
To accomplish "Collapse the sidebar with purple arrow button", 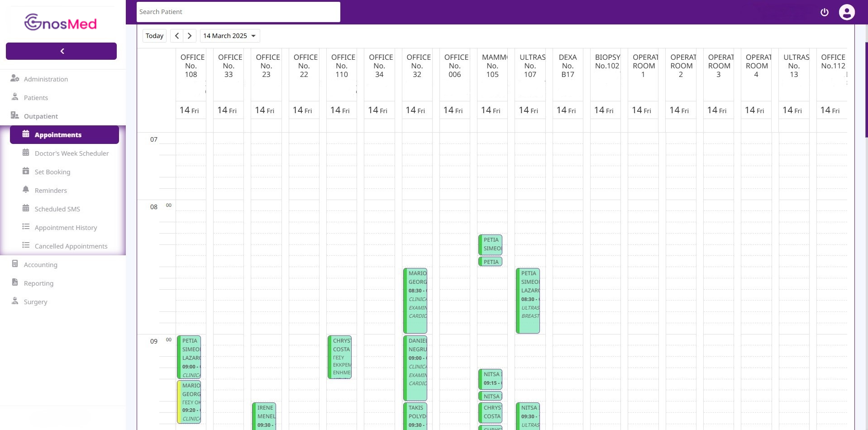I will tap(61, 51).
